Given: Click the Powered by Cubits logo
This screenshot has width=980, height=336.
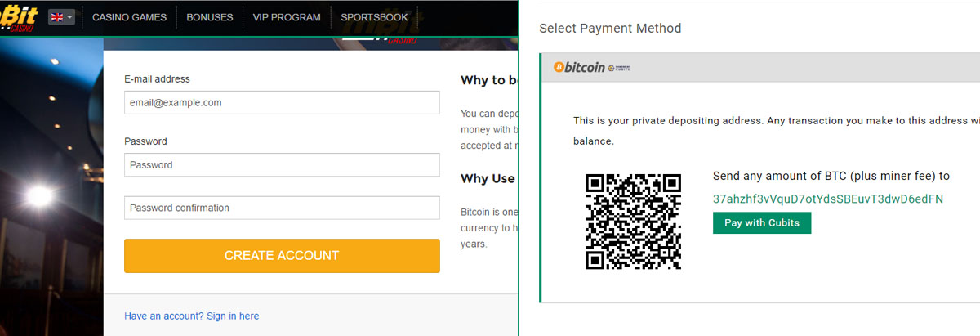Looking at the screenshot, I should 619,68.
